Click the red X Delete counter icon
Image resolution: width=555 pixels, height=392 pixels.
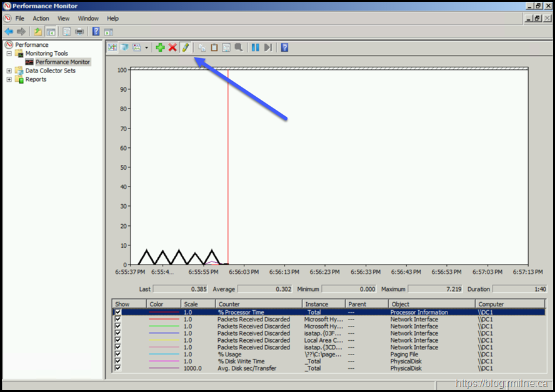(x=172, y=47)
